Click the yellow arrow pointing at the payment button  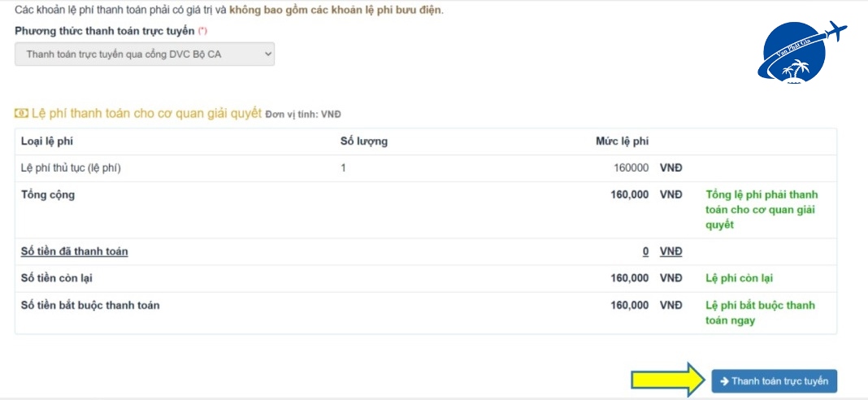coord(669,380)
